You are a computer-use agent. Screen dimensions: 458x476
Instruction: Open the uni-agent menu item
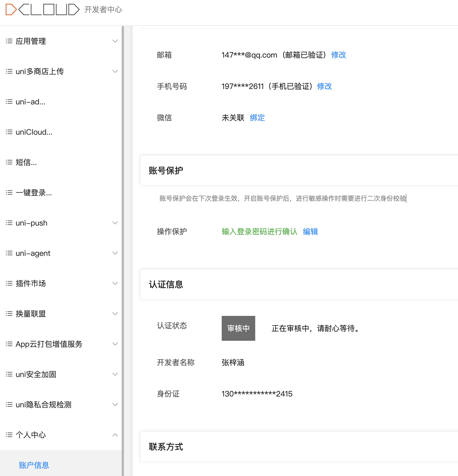click(33, 253)
